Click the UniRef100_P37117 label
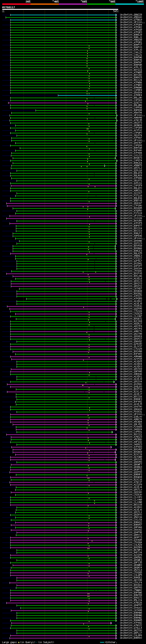 coord(131,259)
